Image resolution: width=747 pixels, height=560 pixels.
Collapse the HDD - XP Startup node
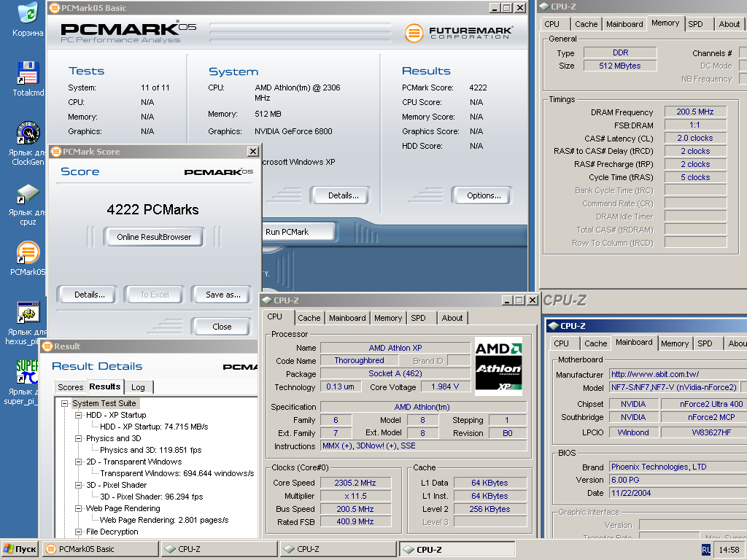pyautogui.click(x=78, y=415)
